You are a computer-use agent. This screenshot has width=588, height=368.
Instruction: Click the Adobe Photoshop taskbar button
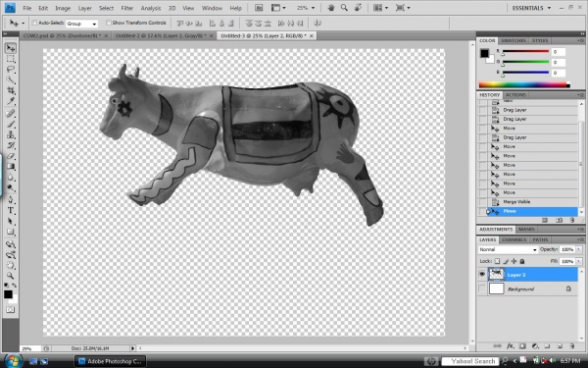110,361
